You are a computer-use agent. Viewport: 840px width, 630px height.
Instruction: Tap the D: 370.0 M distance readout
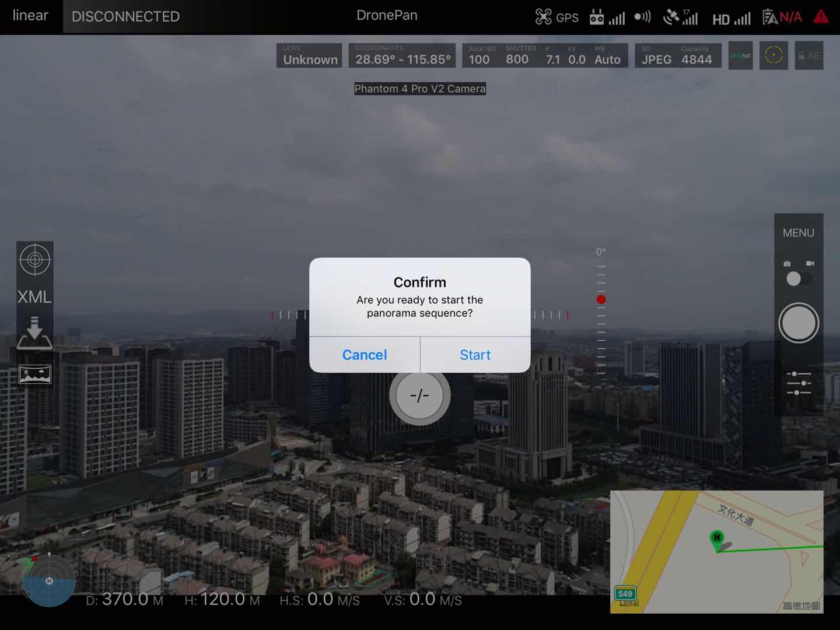(125, 600)
